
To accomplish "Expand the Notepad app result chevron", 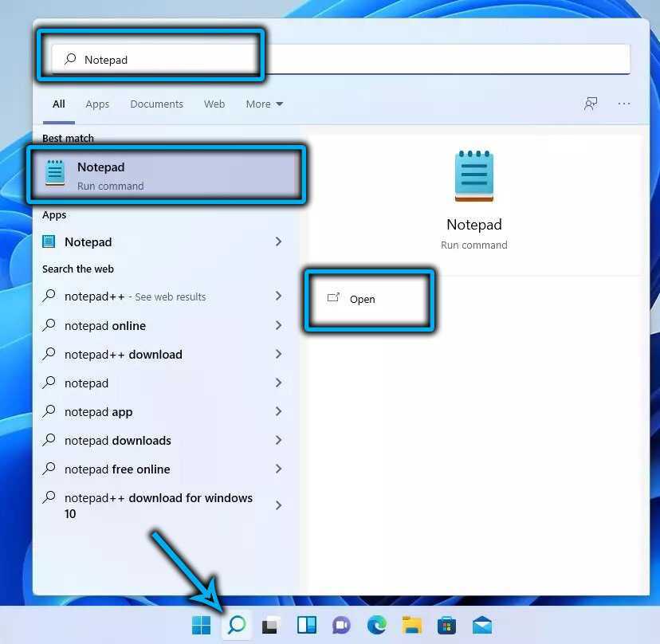I will coord(278,241).
